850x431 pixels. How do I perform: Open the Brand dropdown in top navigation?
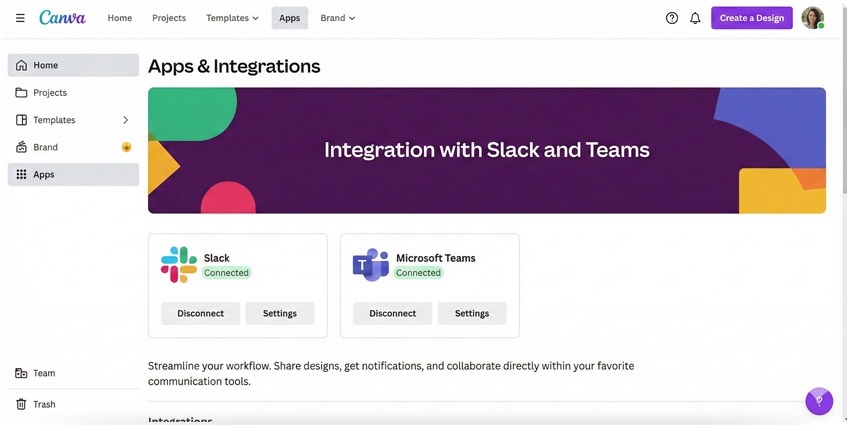[x=338, y=18]
